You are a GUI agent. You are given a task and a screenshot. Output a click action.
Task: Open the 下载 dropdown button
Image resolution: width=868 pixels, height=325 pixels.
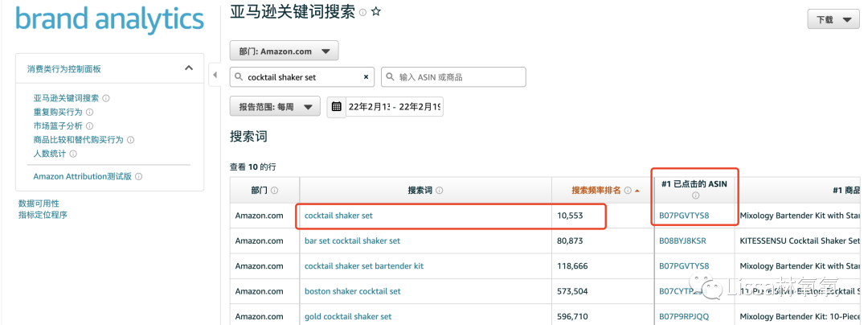coord(833,20)
